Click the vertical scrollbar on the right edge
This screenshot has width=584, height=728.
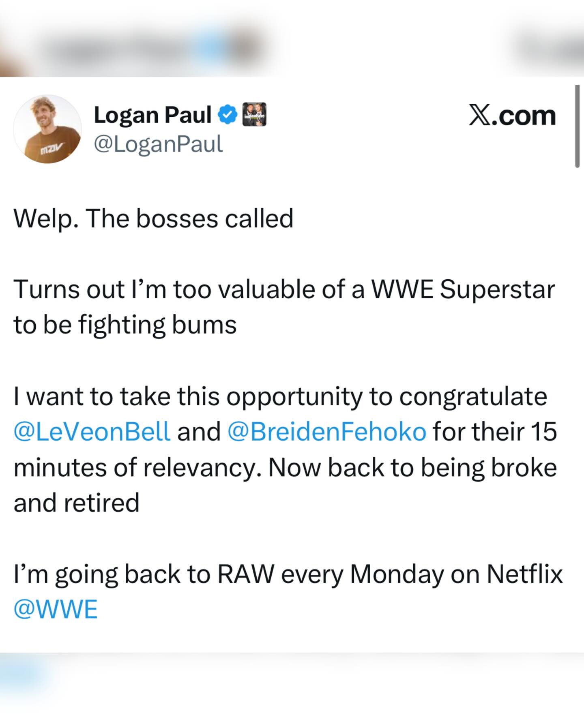click(x=577, y=126)
